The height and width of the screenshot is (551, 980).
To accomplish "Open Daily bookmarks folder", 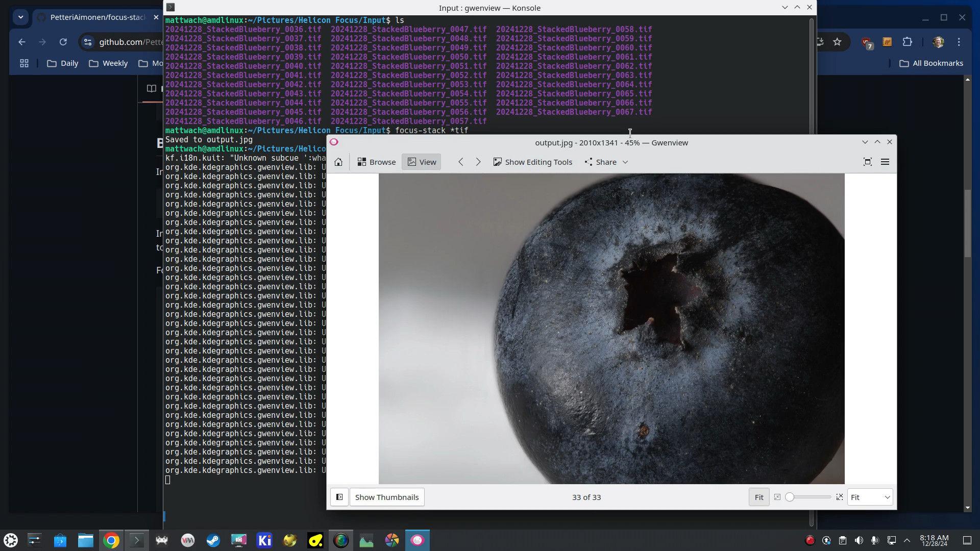I will (x=63, y=63).
